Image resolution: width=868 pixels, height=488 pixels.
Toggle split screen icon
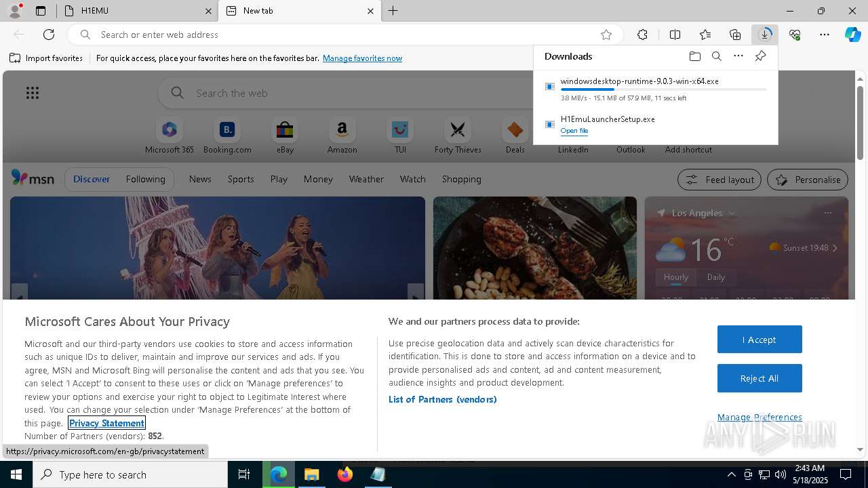(x=675, y=35)
